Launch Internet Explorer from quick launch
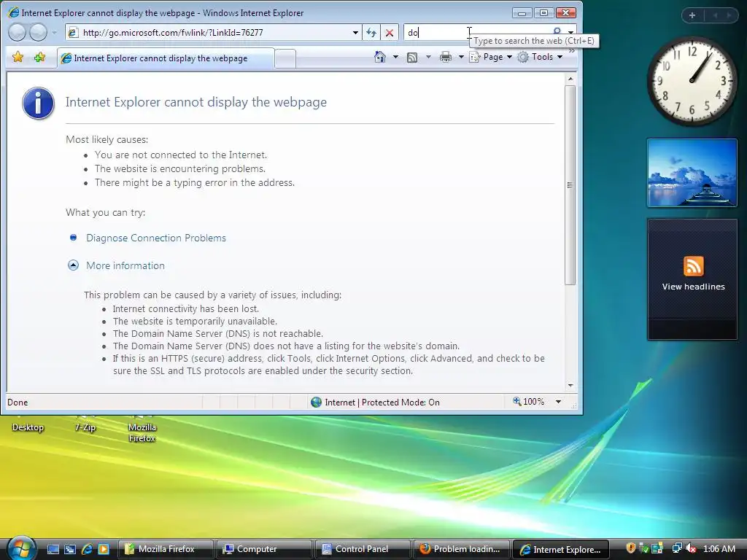Image resolution: width=747 pixels, height=560 pixels. (x=87, y=549)
